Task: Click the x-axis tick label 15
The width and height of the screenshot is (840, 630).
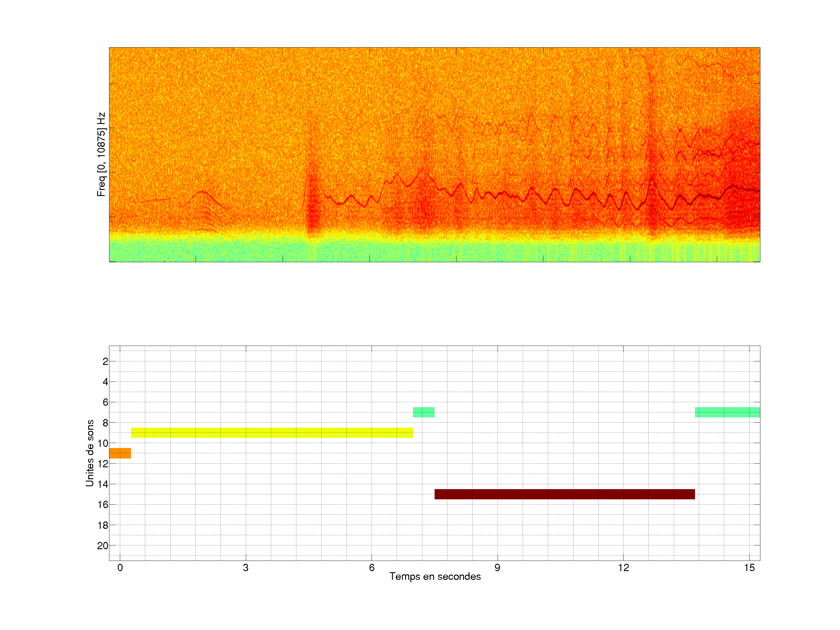Action: 749,568
